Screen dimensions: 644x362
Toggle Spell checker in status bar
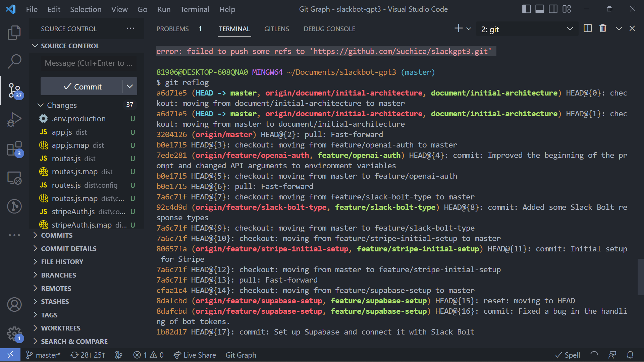click(568, 355)
